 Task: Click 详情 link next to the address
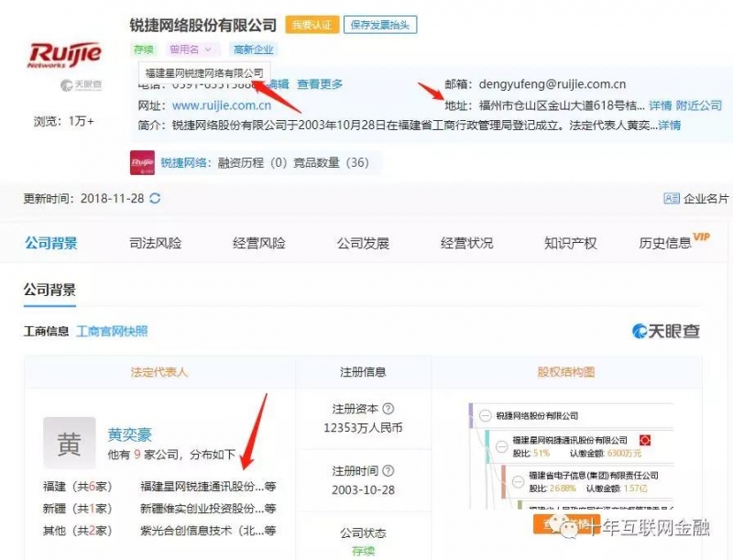click(660, 105)
